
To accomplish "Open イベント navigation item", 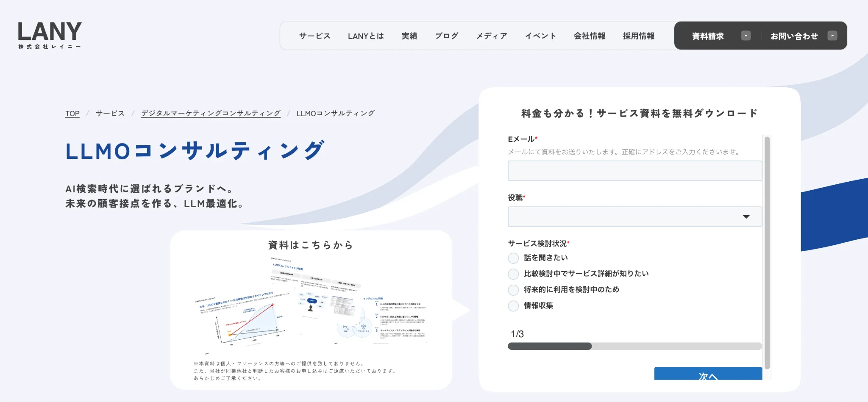I will click(x=540, y=36).
